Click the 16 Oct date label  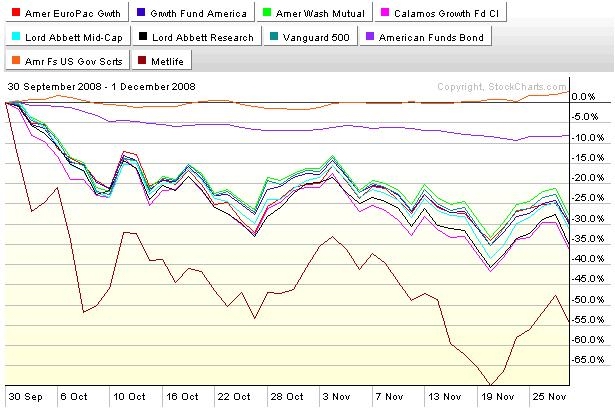click(182, 396)
